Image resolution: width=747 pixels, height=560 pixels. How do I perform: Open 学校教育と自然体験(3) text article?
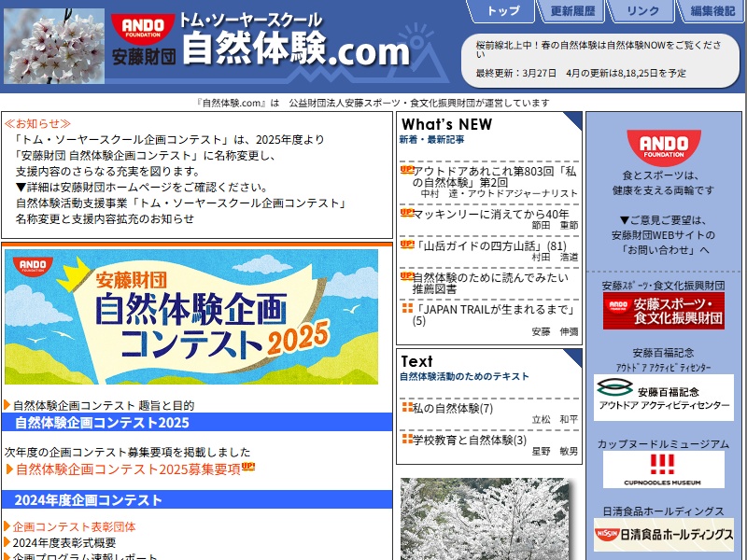(x=470, y=440)
